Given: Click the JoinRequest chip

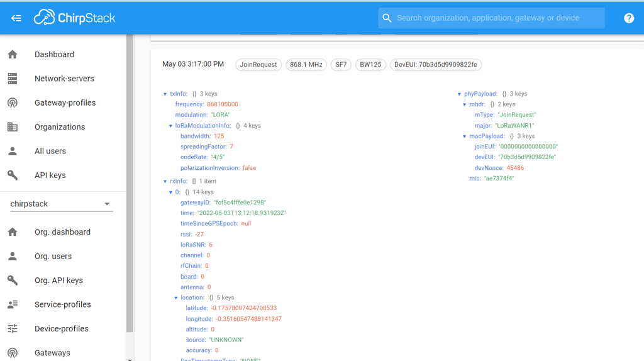Looking at the screenshot, I should 258,65.
